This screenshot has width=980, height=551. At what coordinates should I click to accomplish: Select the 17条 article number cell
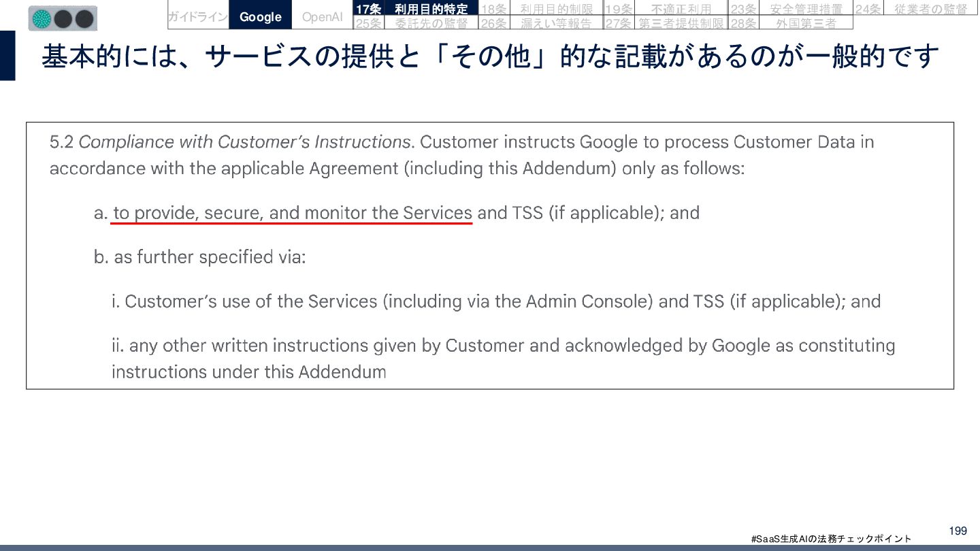click(x=369, y=9)
